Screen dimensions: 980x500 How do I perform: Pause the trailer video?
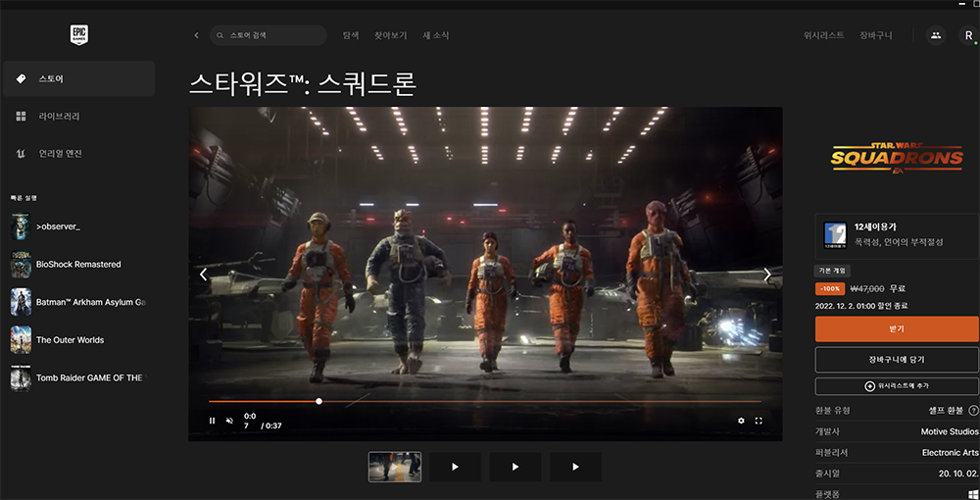[212, 421]
